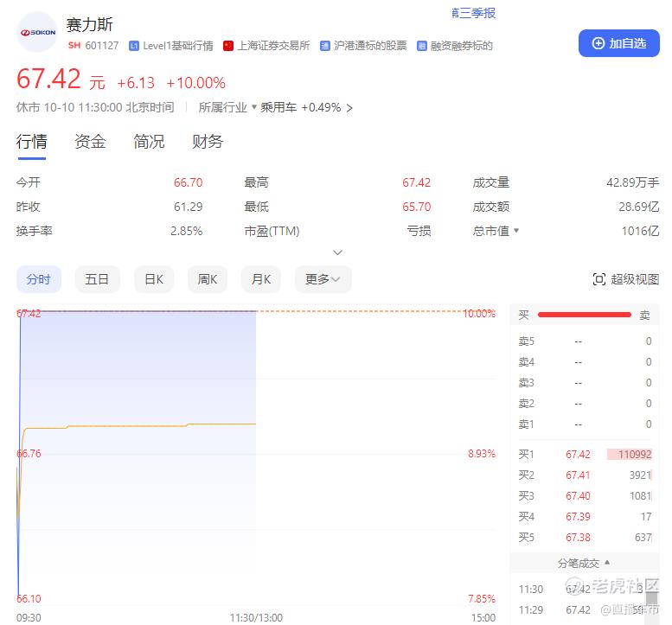Click 昨收 value 61.29
The height and width of the screenshot is (625, 672).
click(x=189, y=207)
